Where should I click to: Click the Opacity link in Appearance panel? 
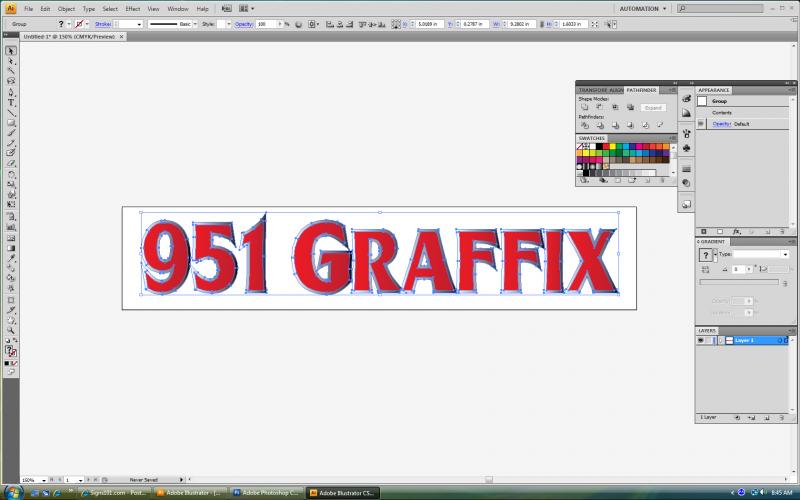[x=721, y=124]
